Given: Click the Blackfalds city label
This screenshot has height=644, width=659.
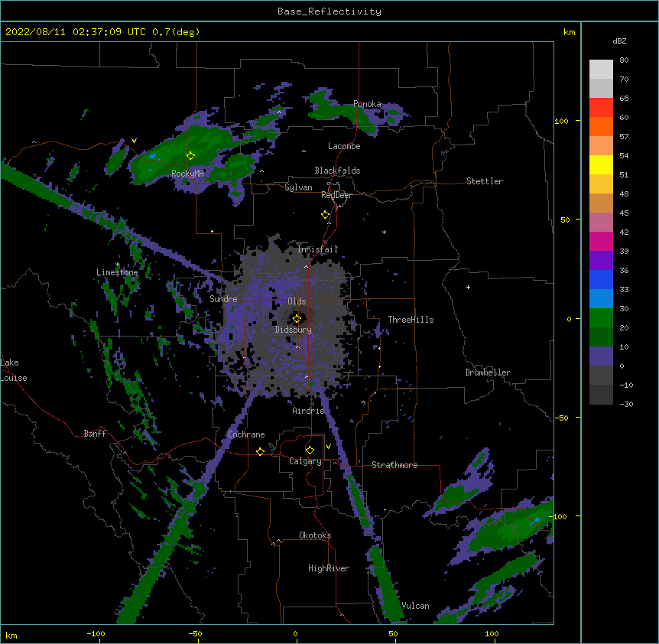Looking at the screenshot, I should (x=337, y=171).
